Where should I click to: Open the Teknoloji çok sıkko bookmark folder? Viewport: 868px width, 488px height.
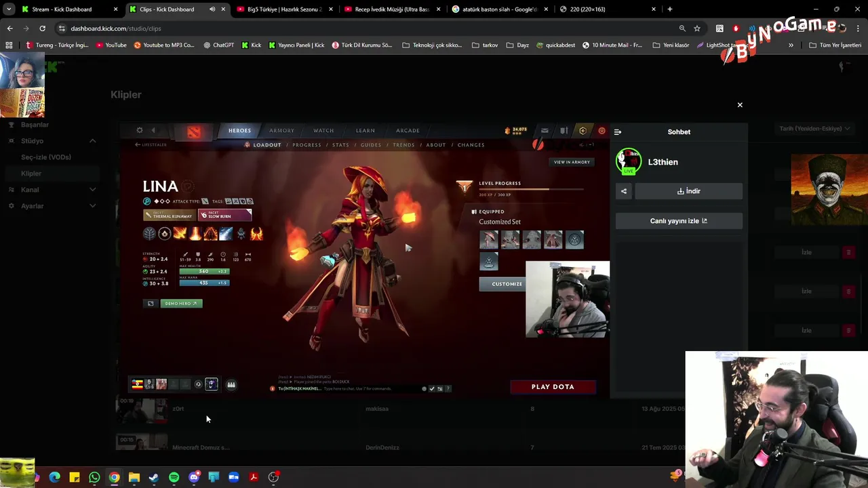pyautogui.click(x=432, y=45)
